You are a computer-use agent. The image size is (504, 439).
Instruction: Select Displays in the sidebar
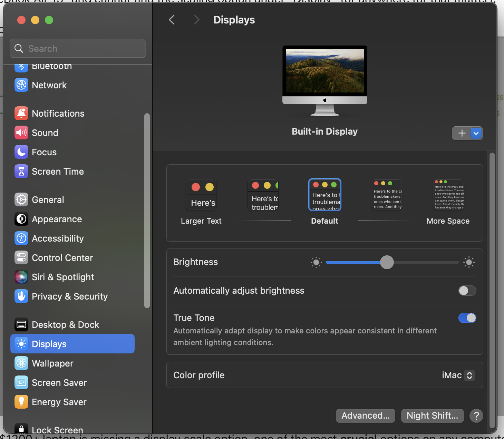tap(49, 344)
